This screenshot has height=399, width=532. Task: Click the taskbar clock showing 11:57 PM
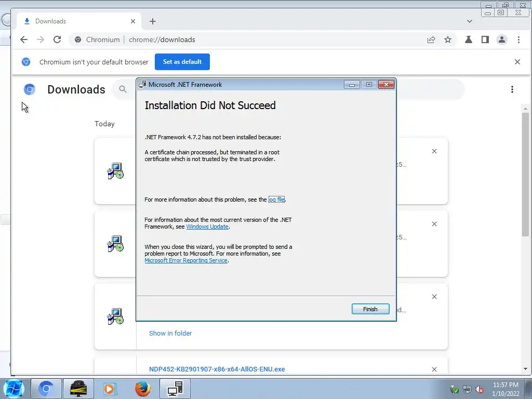tap(506, 389)
